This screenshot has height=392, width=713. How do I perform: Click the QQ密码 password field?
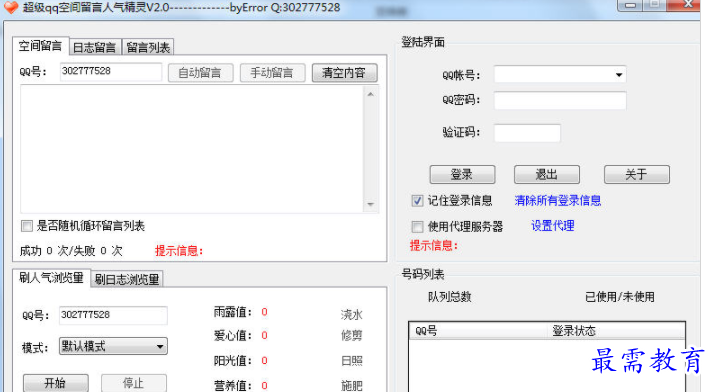[560, 101]
